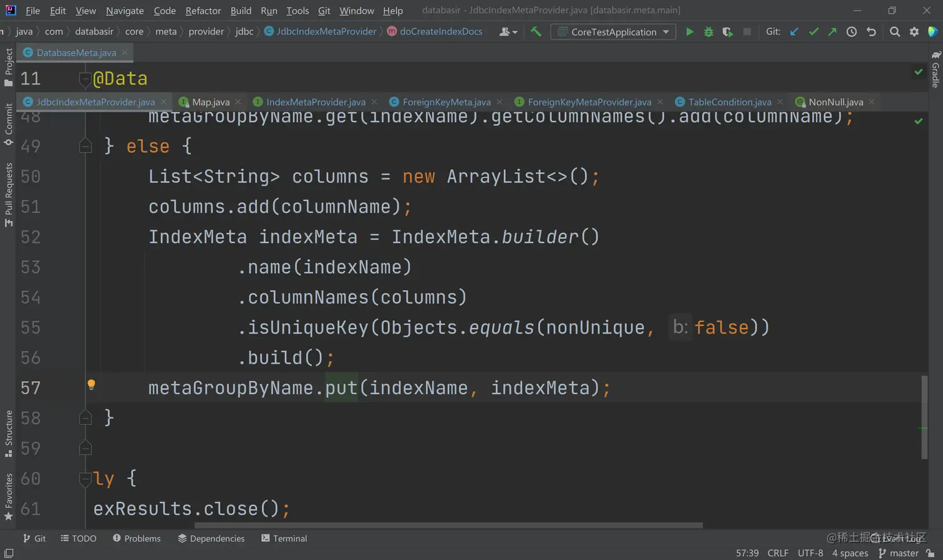Toggle fold marker at line 60
The width and height of the screenshot is (943, 560).
pyautogui.click(x=85, y=478)
